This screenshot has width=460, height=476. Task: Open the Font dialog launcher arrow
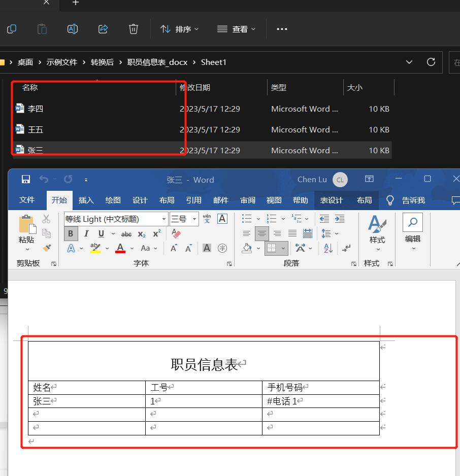(229, 263)
